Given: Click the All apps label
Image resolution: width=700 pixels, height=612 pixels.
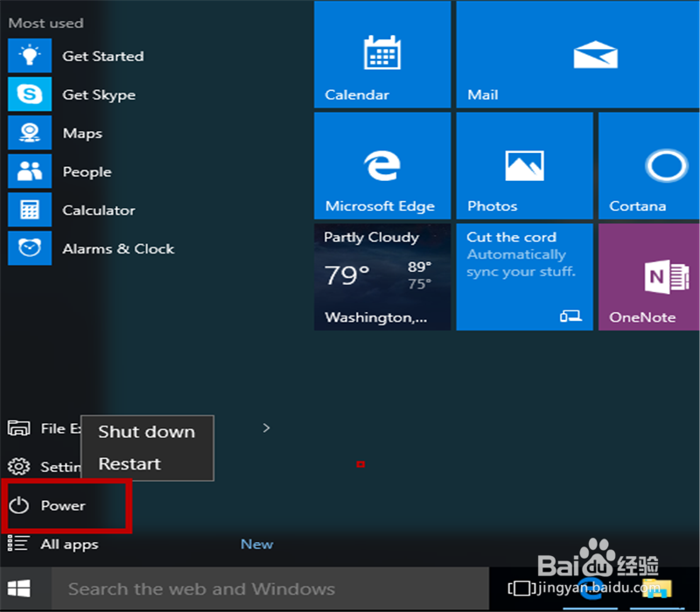Looking at the screenshot, I should [70, 545].
